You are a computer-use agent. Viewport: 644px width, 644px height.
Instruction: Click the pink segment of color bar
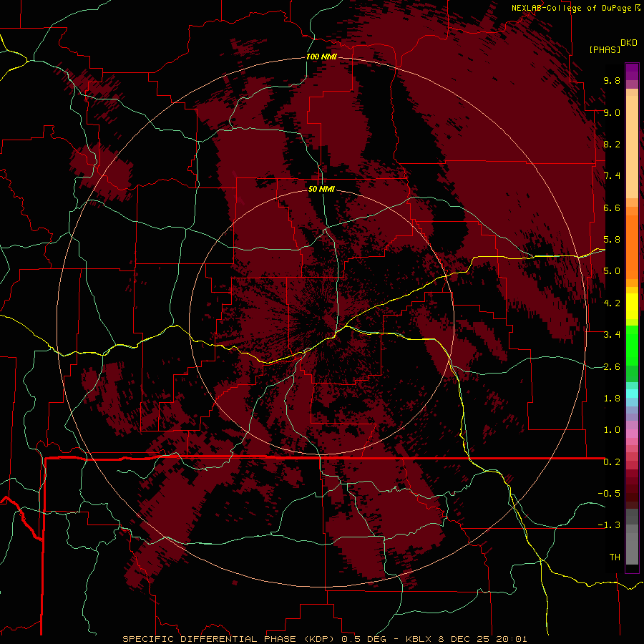(x=632, y=434)
